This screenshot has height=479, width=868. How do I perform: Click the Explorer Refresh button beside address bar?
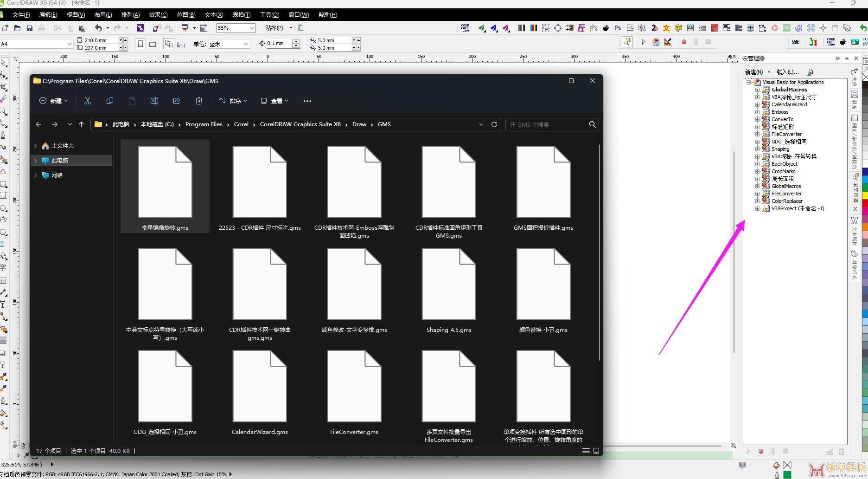tap(494, 124)
